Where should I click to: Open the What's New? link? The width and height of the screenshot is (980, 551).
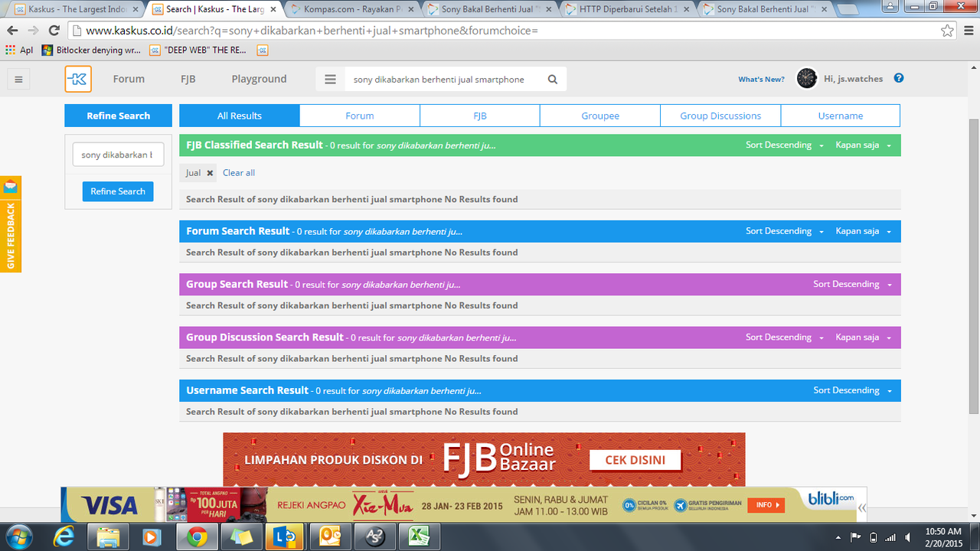(x=761, y=80)
